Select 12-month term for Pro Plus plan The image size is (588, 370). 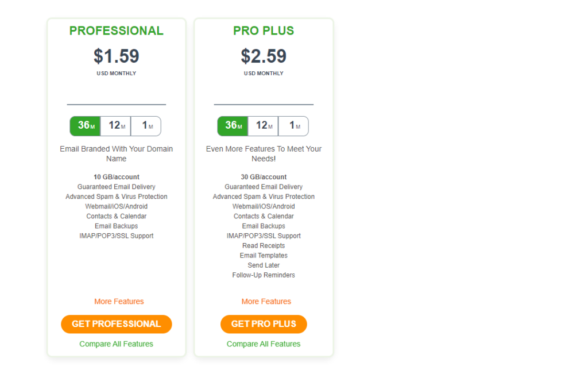pyautogui.click(x=263, y=126)
